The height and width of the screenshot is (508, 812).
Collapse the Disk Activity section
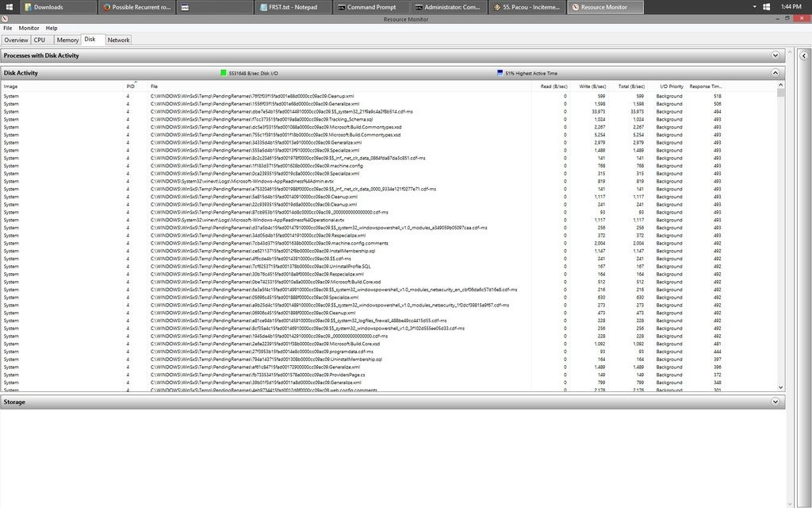[x=776, y=73]
